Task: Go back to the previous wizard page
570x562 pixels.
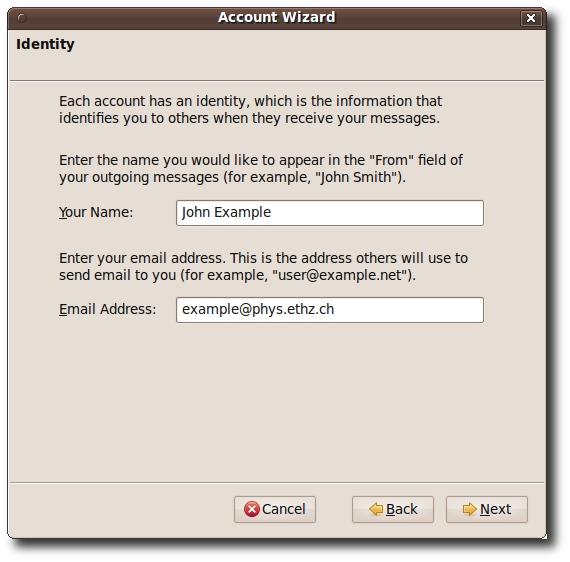Action: (393, 509)
